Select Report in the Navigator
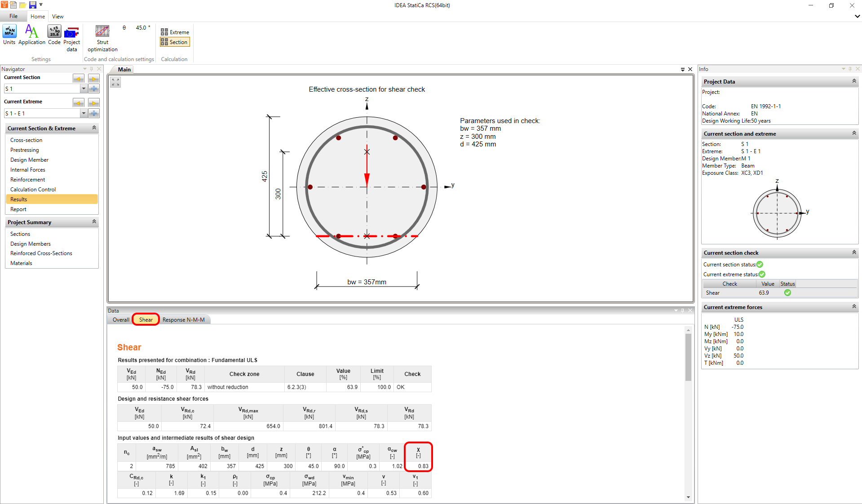Image resolution: width=862 pixels, height=504 pixels. [18, 209]
